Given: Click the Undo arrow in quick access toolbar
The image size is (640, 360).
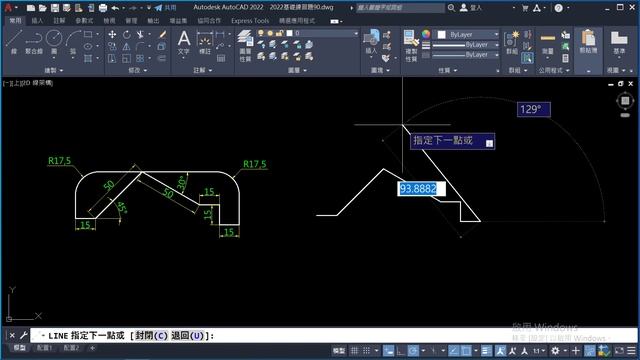Looking at the screenshot, I should [116, 8].
